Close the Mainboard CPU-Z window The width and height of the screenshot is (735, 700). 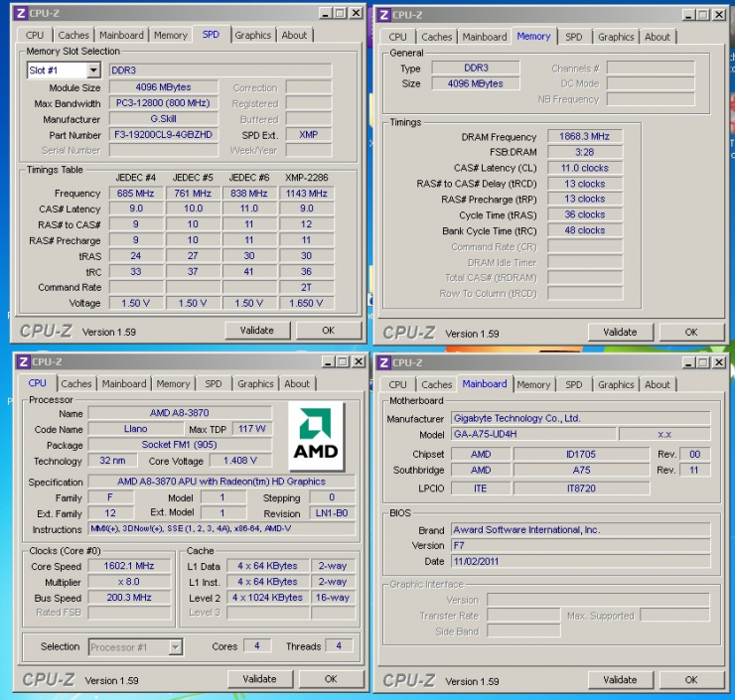click(718, 362)
